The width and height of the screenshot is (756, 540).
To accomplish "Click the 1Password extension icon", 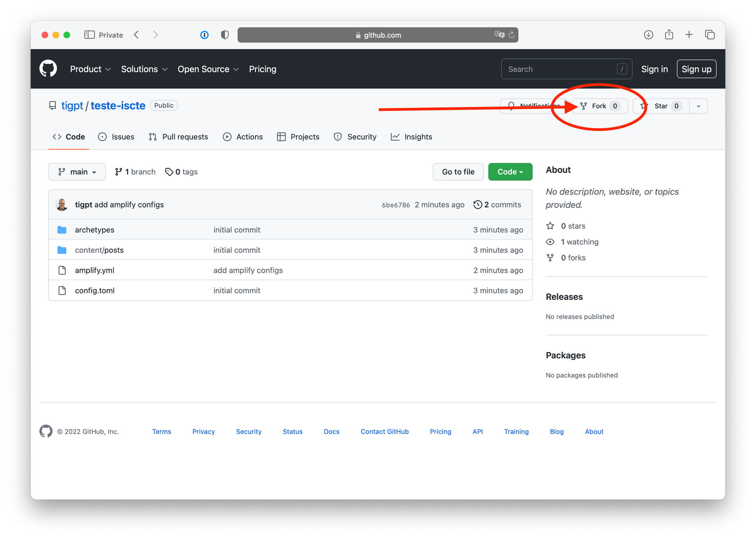I will pos(204,35).
